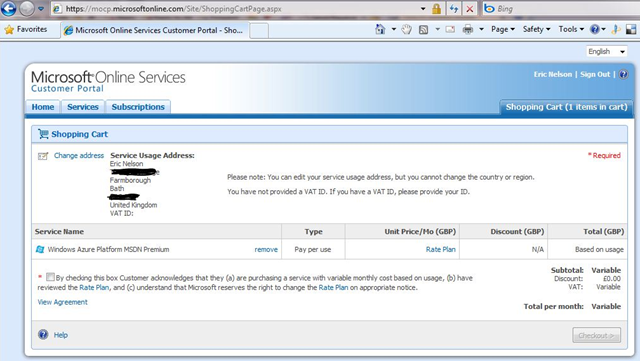This screenshot has width=640, height=361.
Task: Click first Rate Plan link in acknowledgement text
Action: (94, 287)
